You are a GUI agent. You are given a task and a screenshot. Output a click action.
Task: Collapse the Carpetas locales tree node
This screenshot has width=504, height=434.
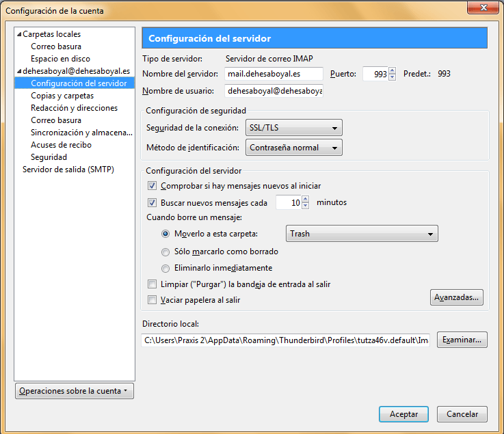(x=19, y=34)
